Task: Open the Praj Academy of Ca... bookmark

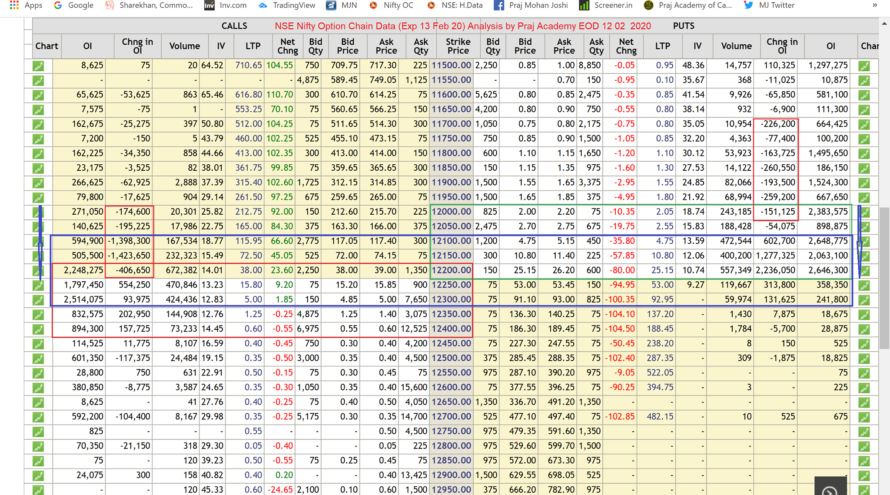Action: click(x=688, y=5)
